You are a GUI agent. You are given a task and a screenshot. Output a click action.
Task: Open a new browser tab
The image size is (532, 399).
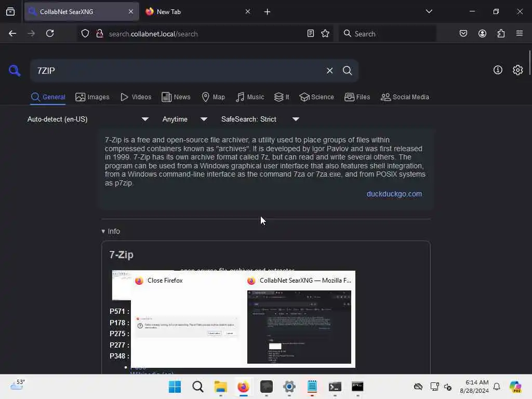point(267,12)
